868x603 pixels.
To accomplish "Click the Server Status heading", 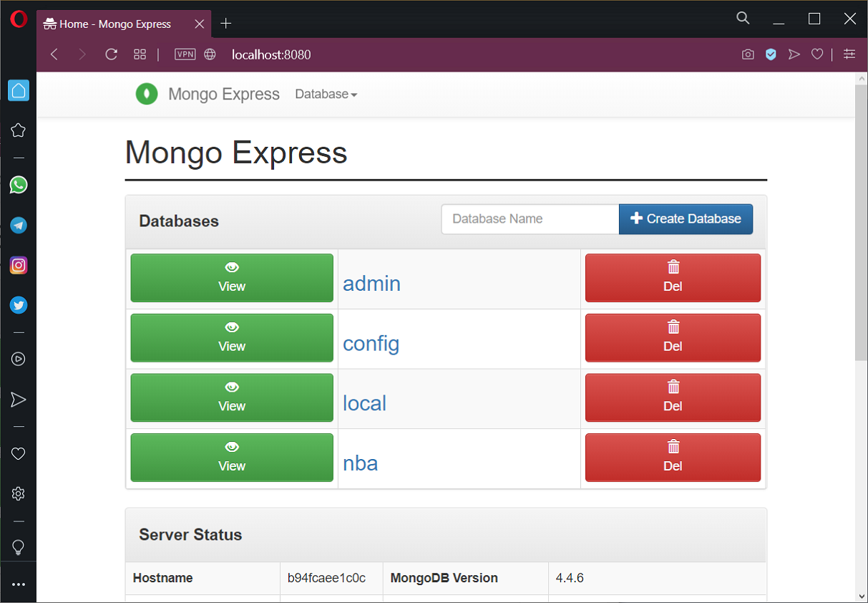I will click(190, 535).
